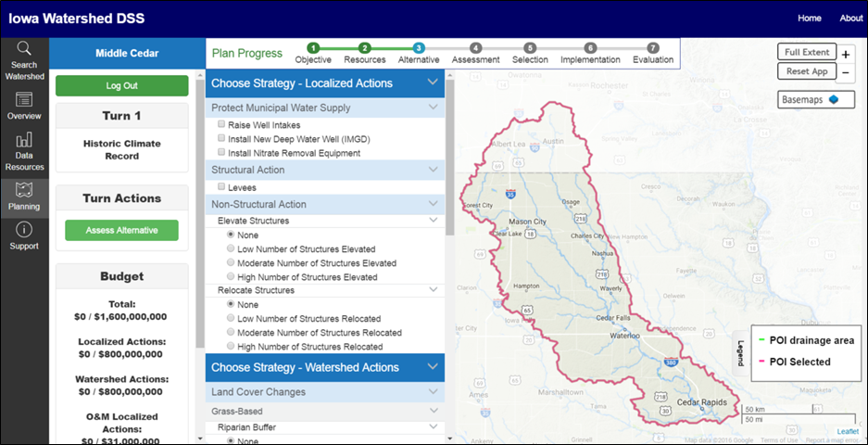Jump to step 4 Assessment in progress
The width and height of the screenshot is (868, 445).
(x=475, y=48)
